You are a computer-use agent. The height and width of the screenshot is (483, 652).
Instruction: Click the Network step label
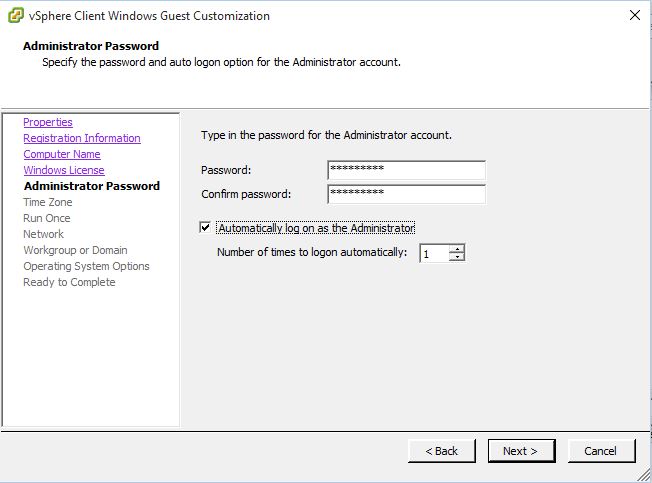tap(44, 234)
